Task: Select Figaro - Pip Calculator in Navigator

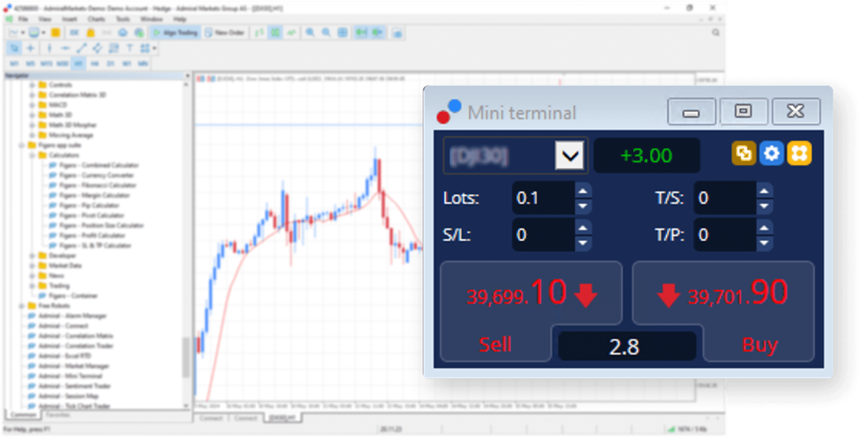Action: [89, 205]
